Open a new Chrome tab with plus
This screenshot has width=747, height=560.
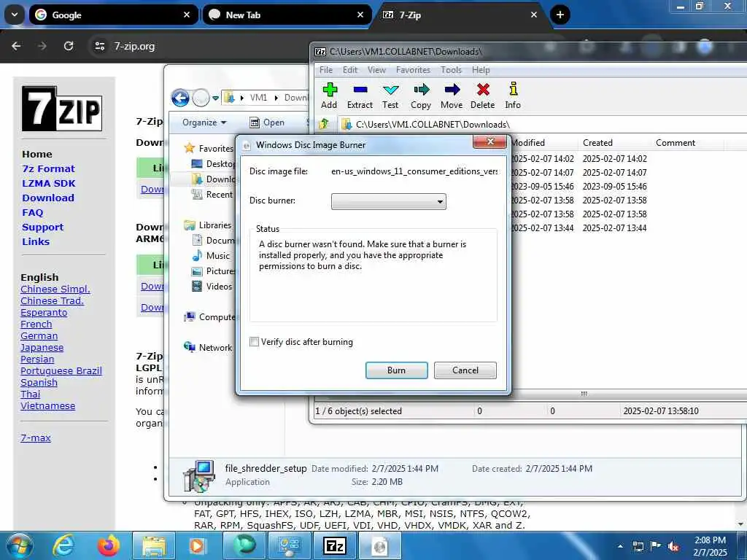(x=560, y=15)
